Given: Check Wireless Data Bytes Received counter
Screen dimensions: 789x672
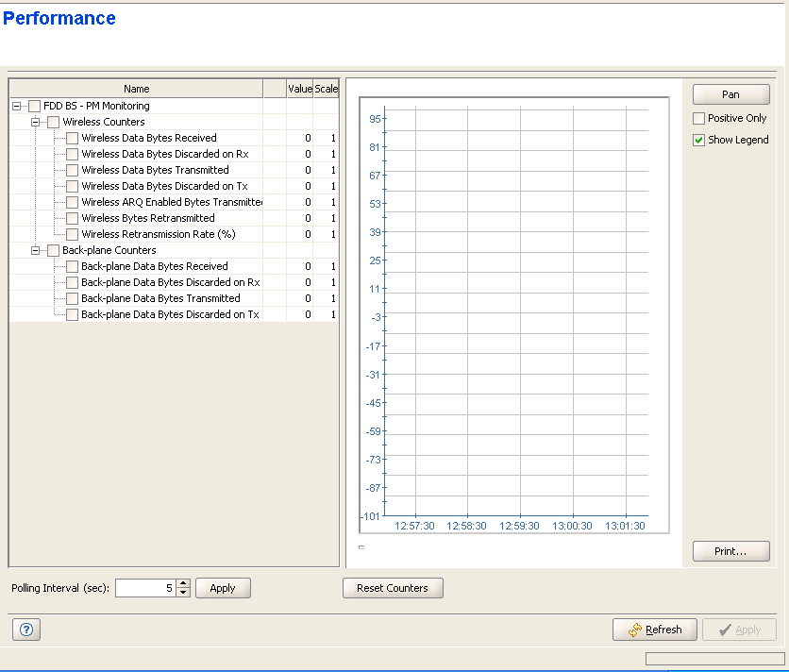Looking at the screenshot, I should 73,139.
